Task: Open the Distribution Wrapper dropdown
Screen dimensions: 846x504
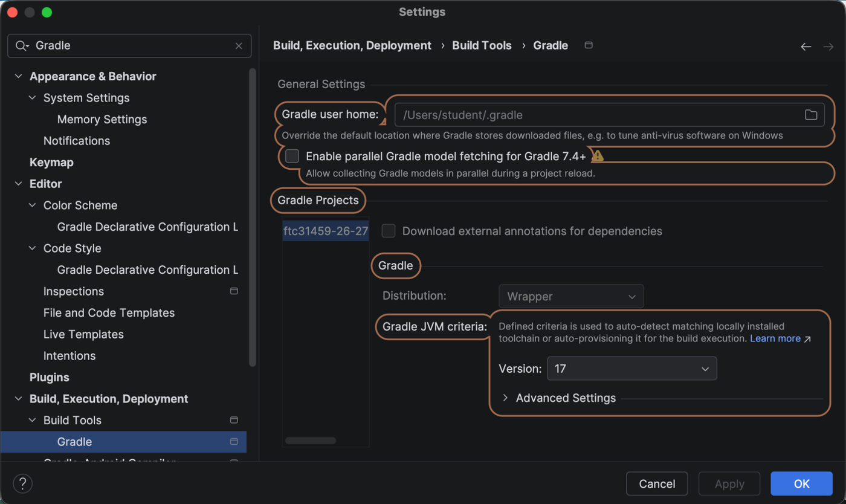Action: tap(571, 296)
